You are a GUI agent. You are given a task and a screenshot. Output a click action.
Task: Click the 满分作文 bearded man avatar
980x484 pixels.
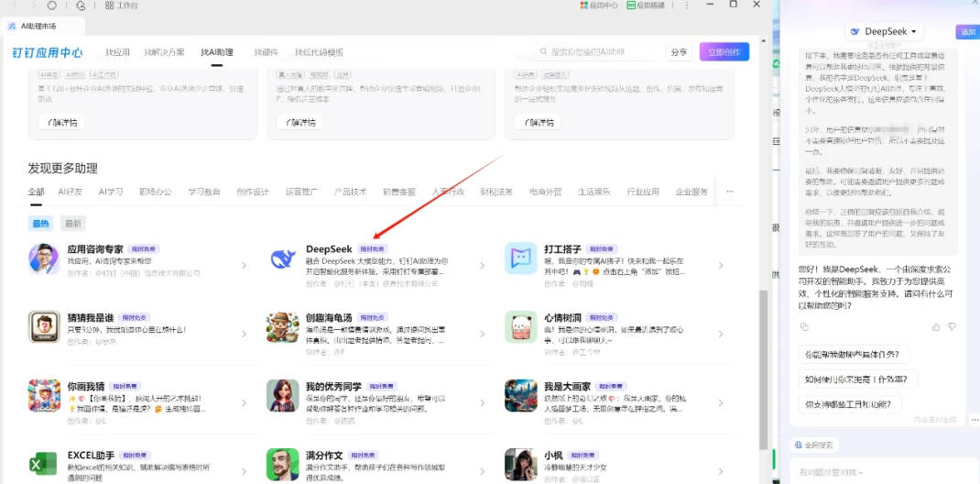[x=282, y=464]
